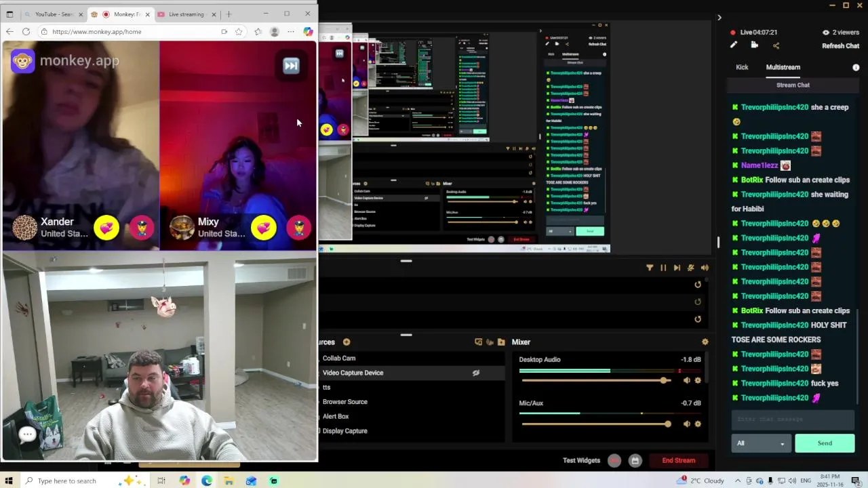Click End Stream button
868x488 pixels.
point(679,461)
